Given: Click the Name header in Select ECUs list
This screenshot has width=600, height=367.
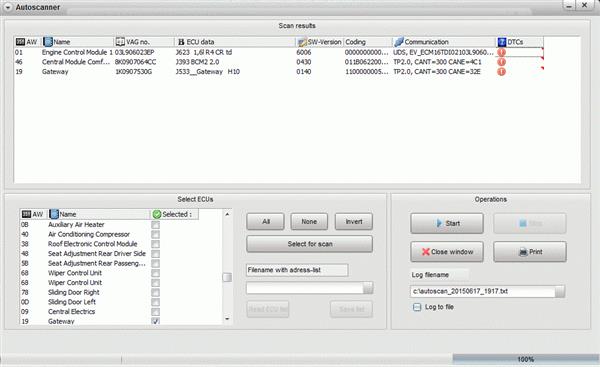Looking at the screenshot, I should (99, 214).
